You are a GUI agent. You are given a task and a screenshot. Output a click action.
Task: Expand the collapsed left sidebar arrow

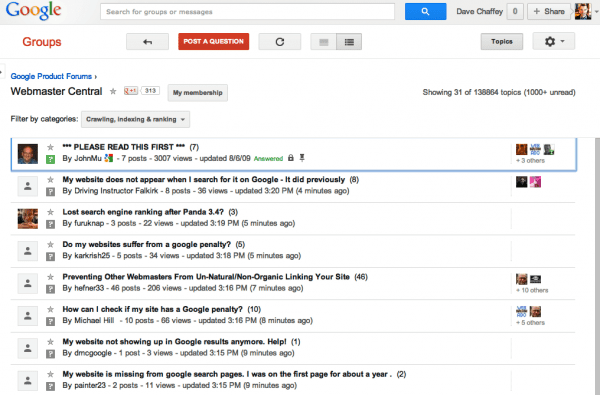coord(2,71)
